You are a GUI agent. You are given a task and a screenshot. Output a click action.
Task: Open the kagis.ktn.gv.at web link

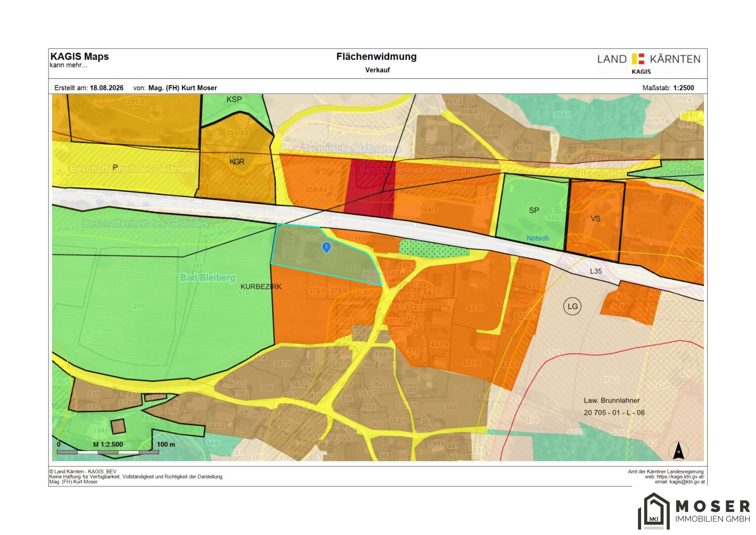point(680,477)
